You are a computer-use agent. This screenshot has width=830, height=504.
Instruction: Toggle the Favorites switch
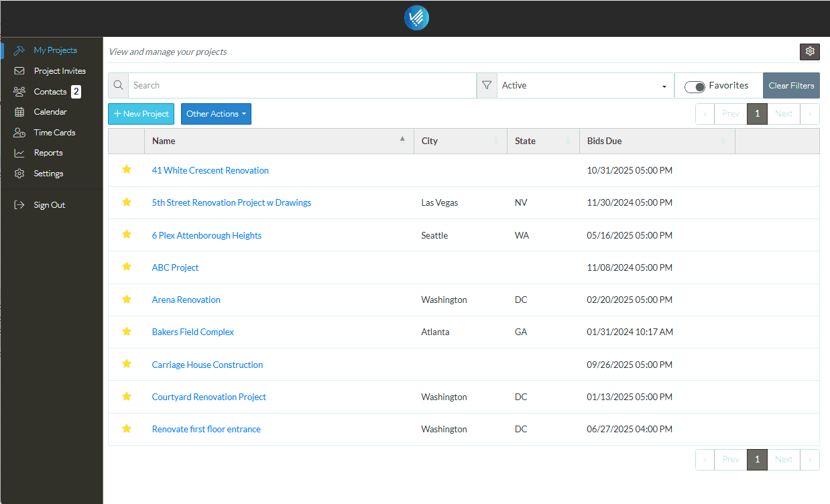pos(695,86)
